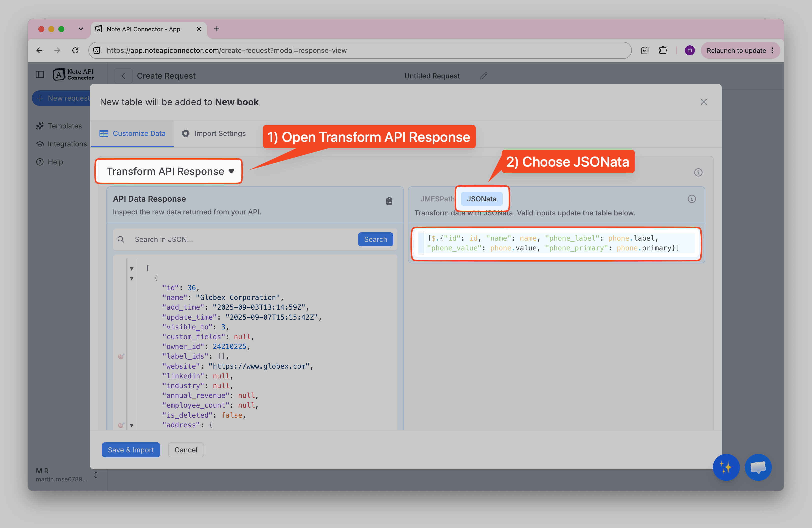
Task: Click the browser extensions puzzle icon
Action: (663, 50)
